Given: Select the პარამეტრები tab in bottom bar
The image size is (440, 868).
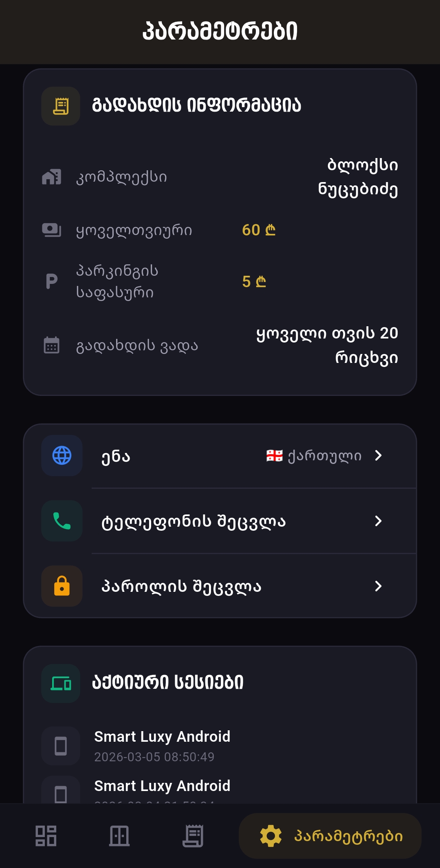Looking at the screenshot, I should coord(330,836).
